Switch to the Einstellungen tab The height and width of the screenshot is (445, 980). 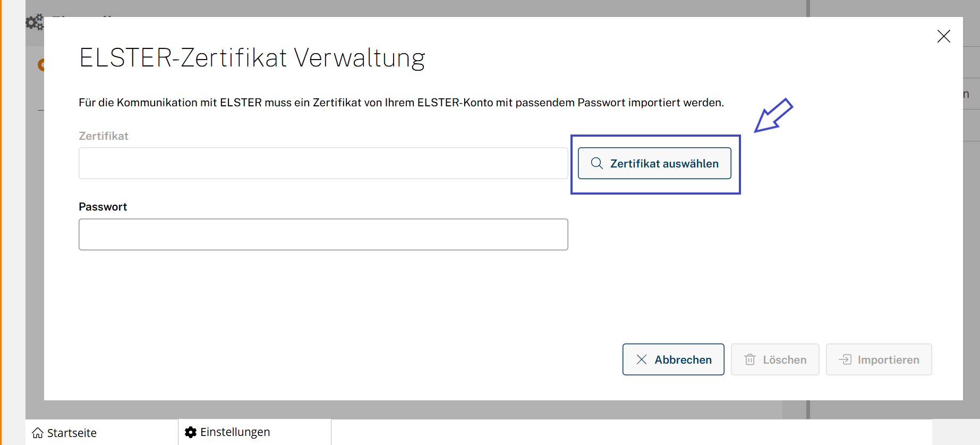coord(235,432)
